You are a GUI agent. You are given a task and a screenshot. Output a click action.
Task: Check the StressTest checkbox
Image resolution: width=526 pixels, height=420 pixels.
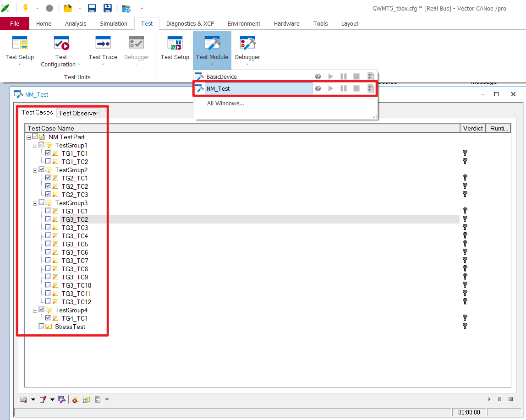[x=42, y=326]
